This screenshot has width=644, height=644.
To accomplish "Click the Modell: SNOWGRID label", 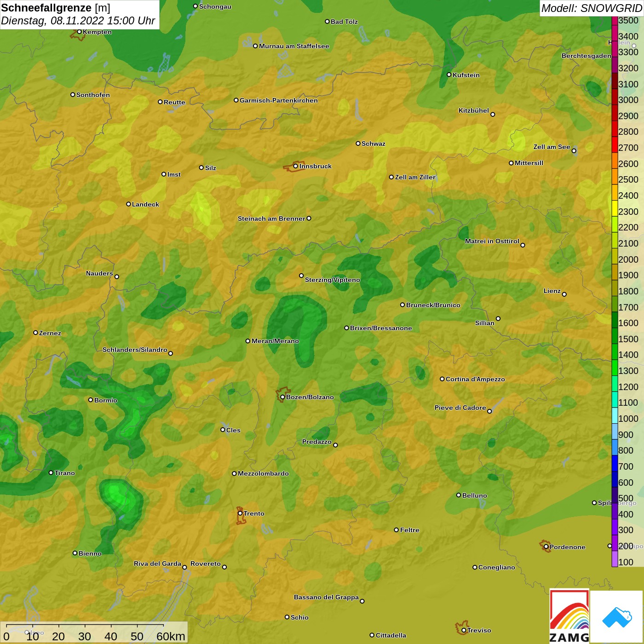I will [x=591, y=8].
